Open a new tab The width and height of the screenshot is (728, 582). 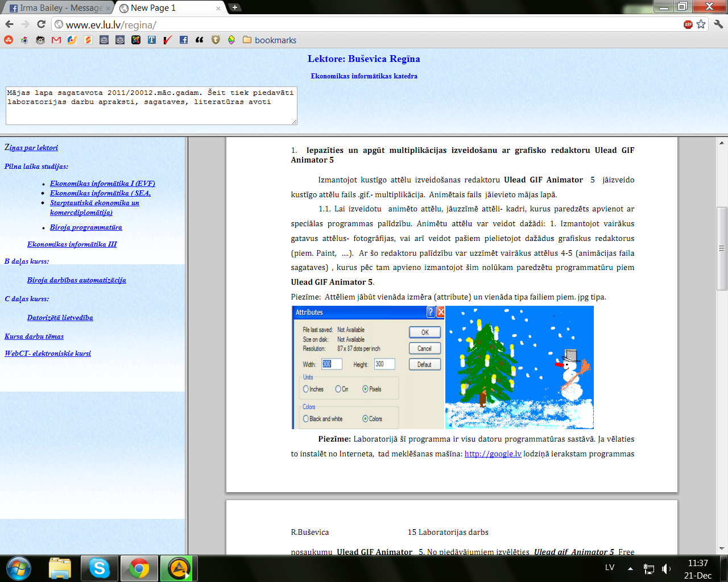pyautogui.click(x=234, y=7)
